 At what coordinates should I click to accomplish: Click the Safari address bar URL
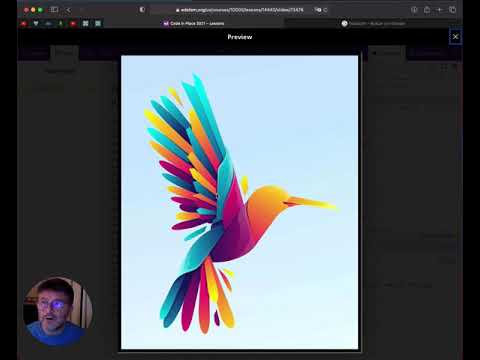tap(240, 10)
